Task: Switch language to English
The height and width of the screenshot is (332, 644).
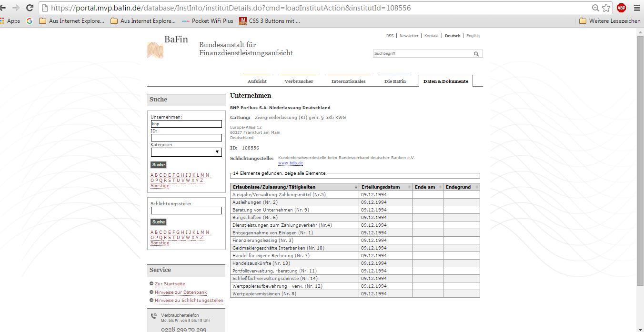Action: point(473,36)
